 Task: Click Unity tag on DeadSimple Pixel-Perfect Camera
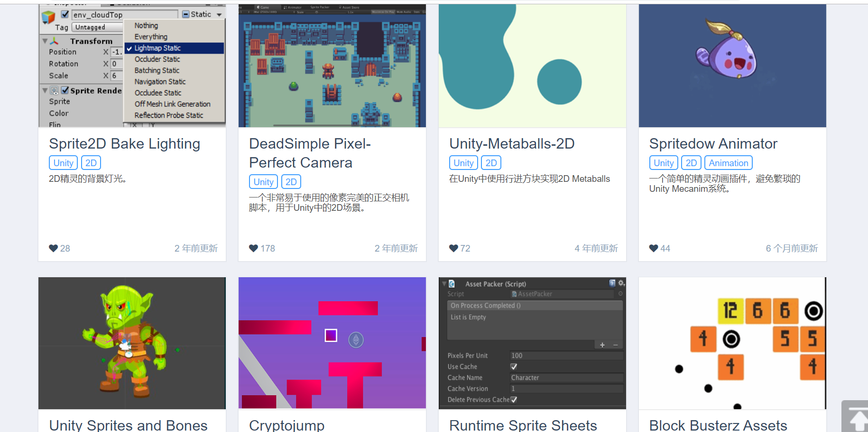263,182
